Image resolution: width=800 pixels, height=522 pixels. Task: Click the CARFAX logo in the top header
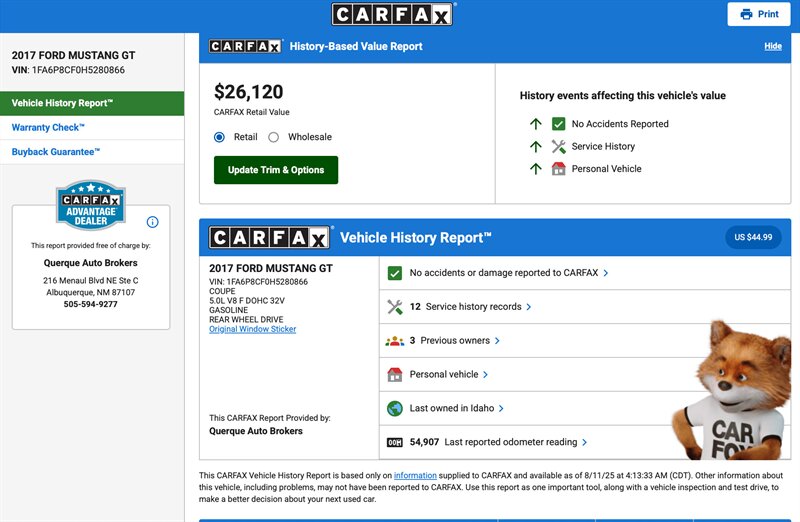click(392, 14)
